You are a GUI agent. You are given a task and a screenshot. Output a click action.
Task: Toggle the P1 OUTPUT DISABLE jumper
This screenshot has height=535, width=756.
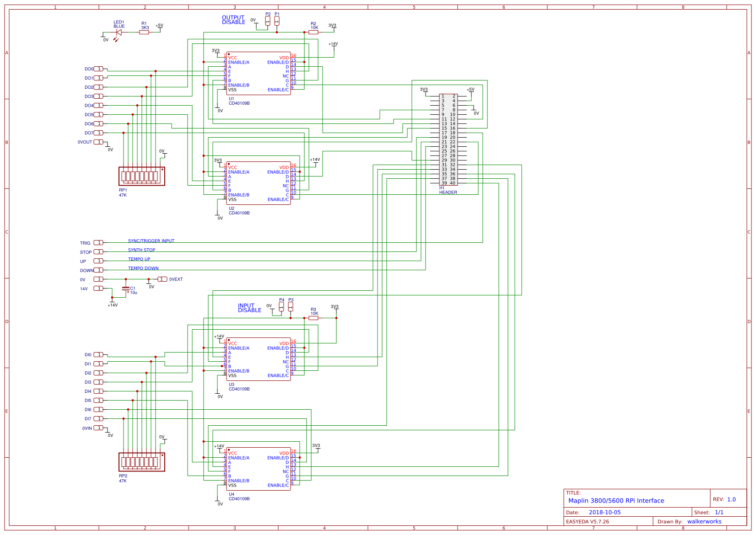tap(278, 20)
